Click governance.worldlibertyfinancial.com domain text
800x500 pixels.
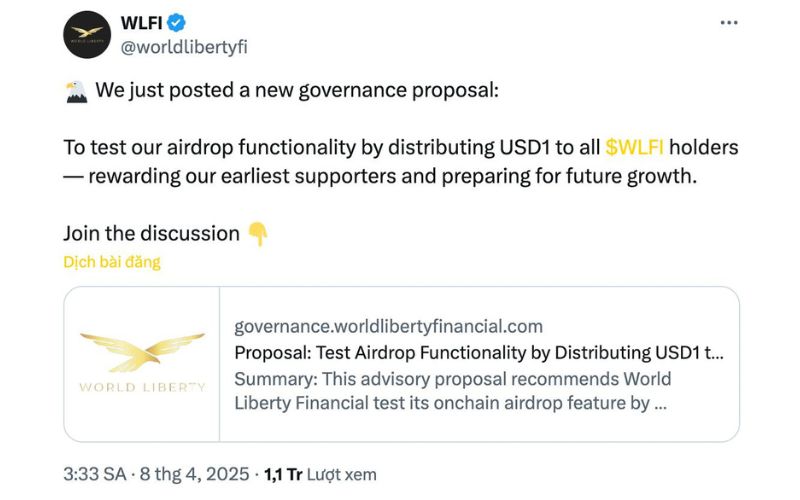[388, 327]
